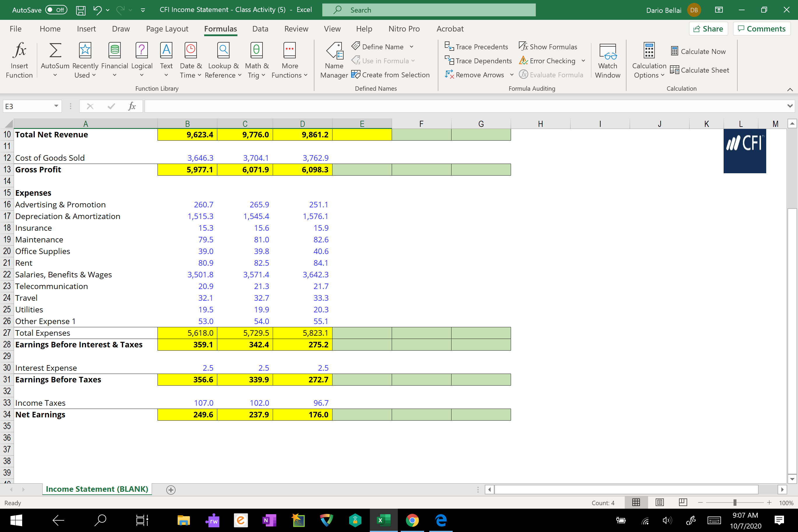This screenshot has height=532, width=798.
Task: Select column B header
Action: [187, 124]
